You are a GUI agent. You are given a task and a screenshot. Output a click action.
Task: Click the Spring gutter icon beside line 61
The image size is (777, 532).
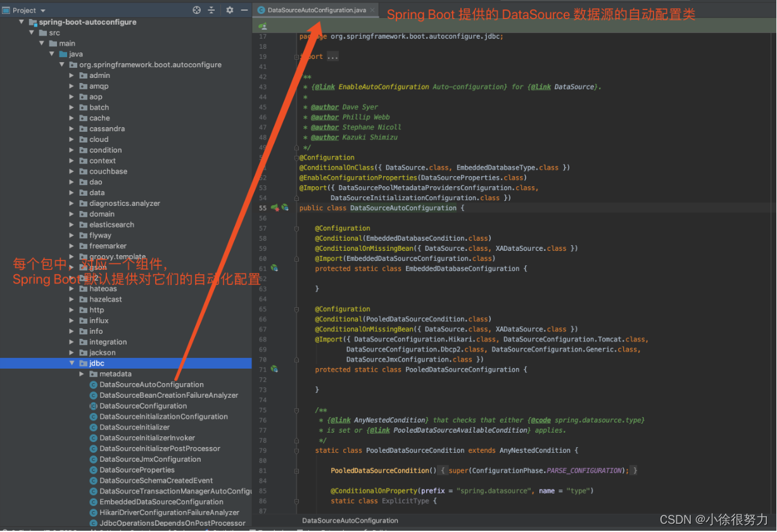point(274,268)
